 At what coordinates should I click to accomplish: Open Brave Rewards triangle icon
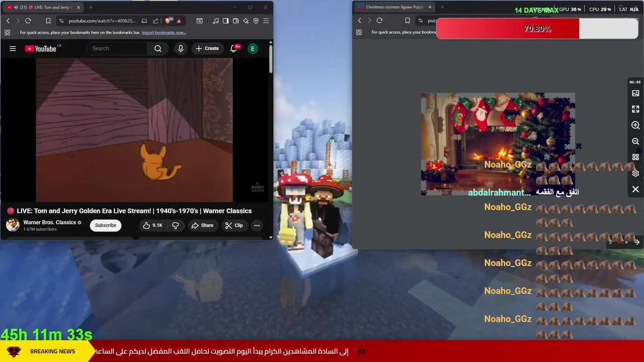pos(179,21)
